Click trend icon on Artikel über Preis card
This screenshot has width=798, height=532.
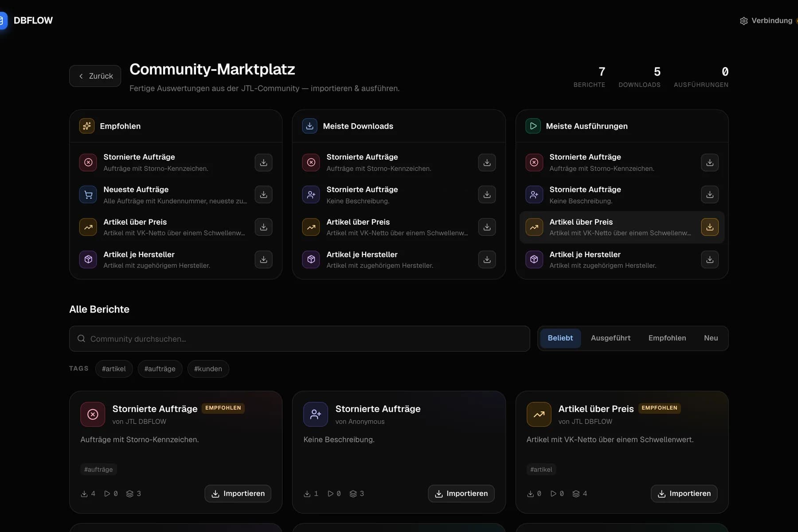coord(539,415)
